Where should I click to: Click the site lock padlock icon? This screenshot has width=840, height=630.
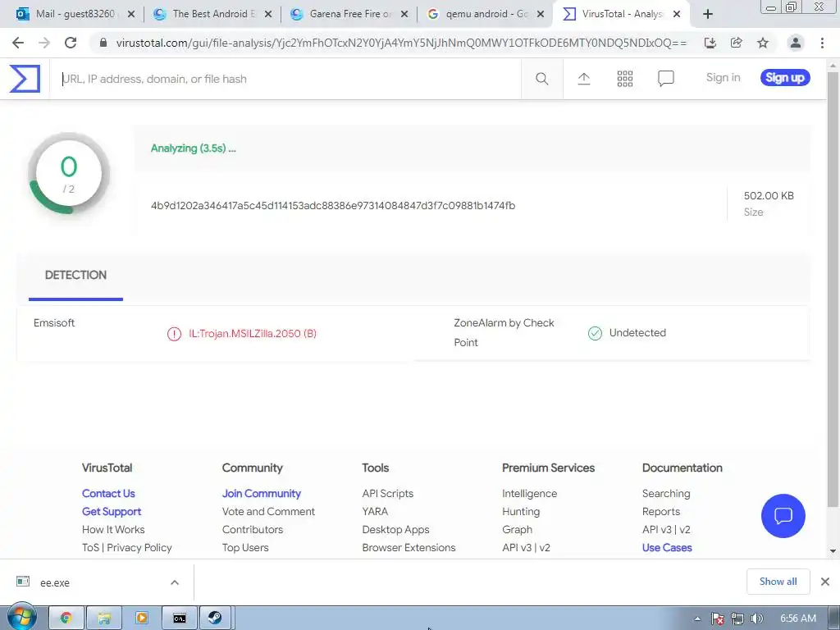click(x=103, y=43)
